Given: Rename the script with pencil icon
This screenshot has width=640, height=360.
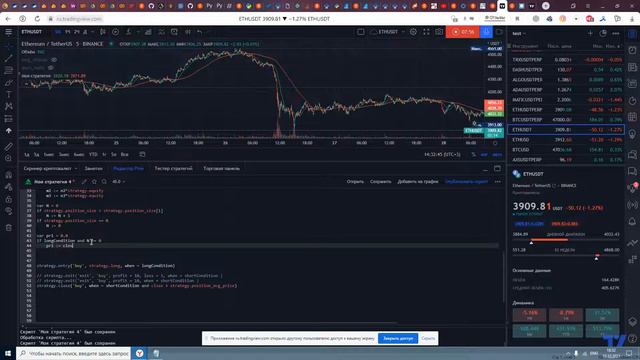Looking at the screenshot, I should coord(84,182).
